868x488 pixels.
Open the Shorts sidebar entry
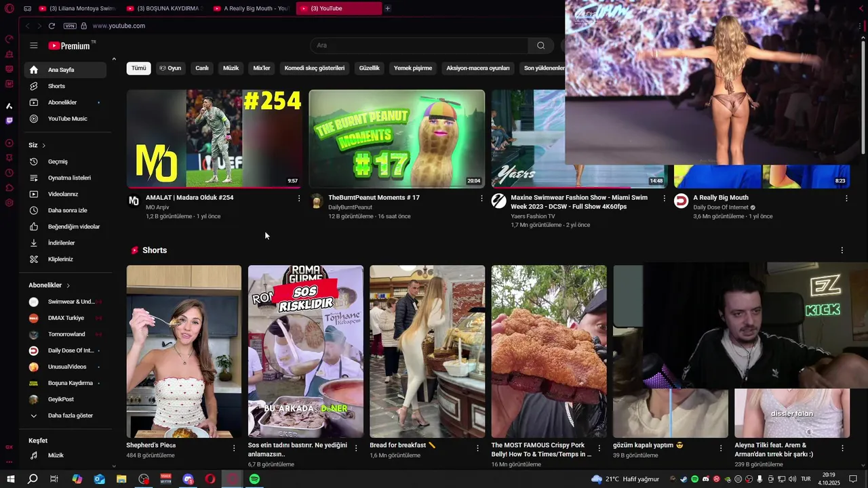point(65,86)
